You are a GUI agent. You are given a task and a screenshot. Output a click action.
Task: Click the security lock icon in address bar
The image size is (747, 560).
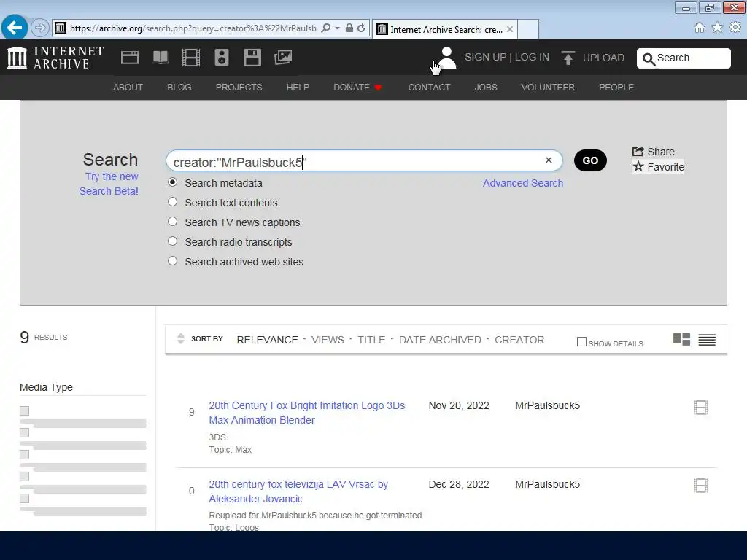click(349, 28)
